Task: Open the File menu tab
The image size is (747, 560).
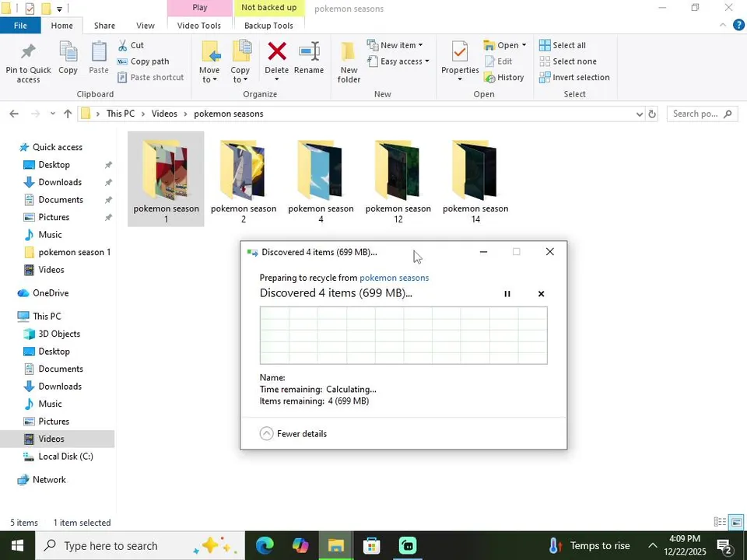Action: [20, 26]
